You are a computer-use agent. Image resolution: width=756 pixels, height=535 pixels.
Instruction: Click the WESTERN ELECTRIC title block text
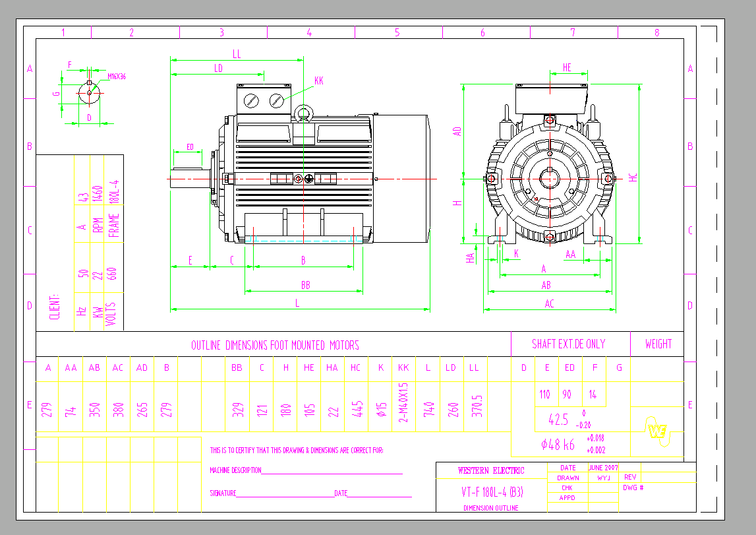click(490, 470)
